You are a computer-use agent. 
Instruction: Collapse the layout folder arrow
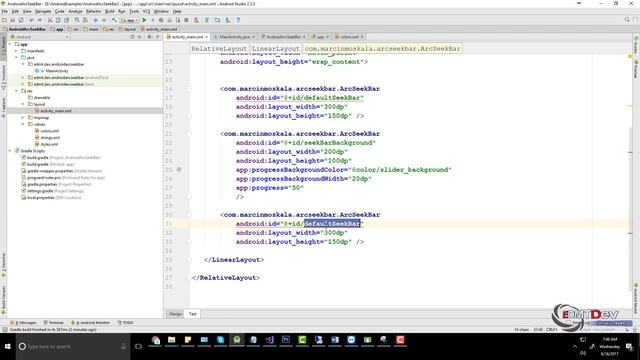[23, 104]
